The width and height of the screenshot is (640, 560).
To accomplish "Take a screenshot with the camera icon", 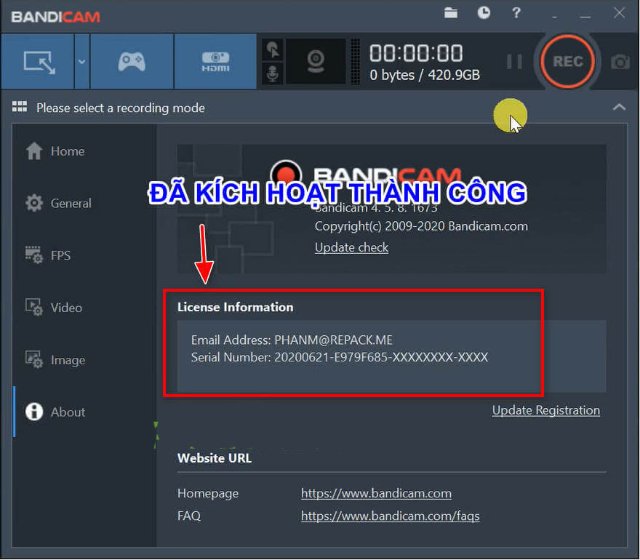I will [620, 62].
